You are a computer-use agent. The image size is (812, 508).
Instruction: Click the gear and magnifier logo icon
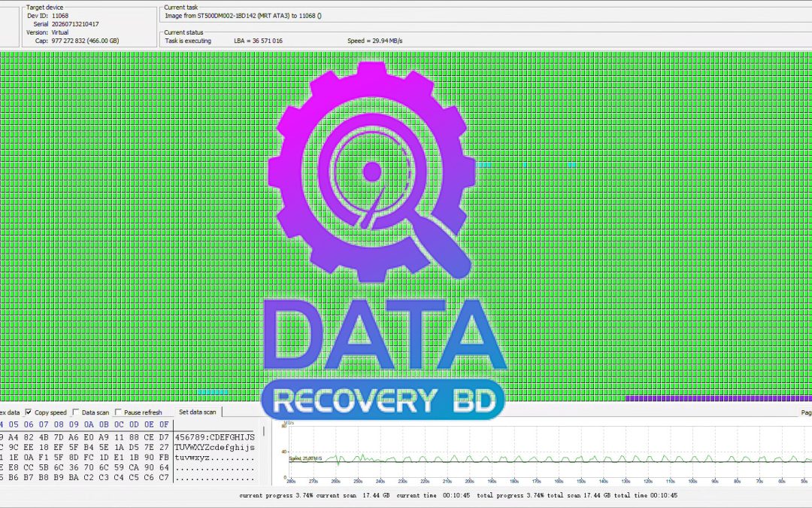(x=371, y=172)
